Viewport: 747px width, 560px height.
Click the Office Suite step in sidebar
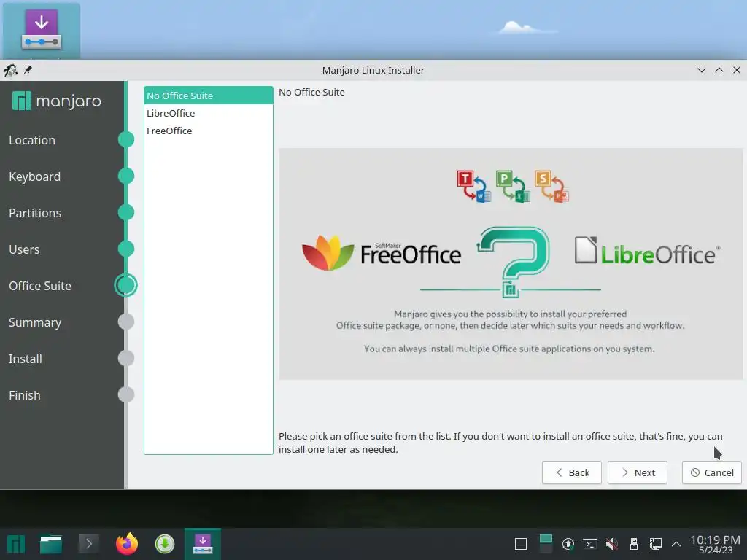(x=40, y=286)
